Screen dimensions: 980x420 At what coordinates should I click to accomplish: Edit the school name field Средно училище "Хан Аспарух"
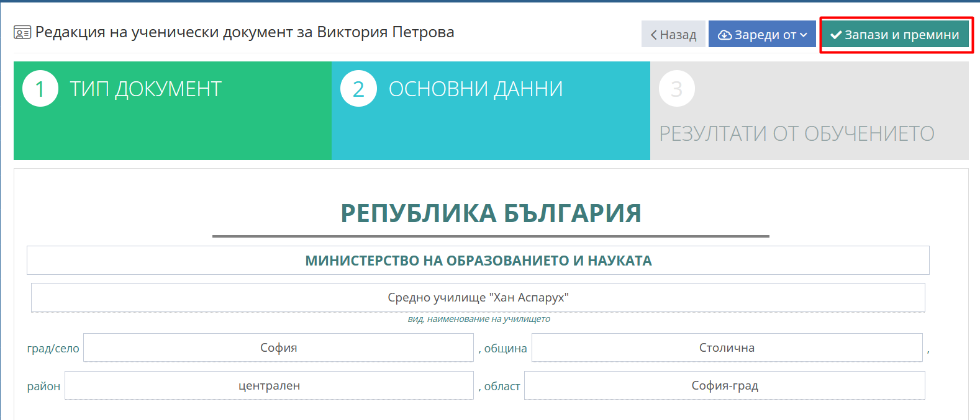point(478,298)
